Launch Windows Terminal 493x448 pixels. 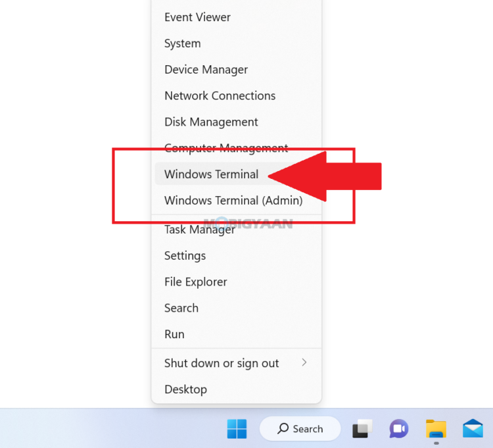pos(237,174)
